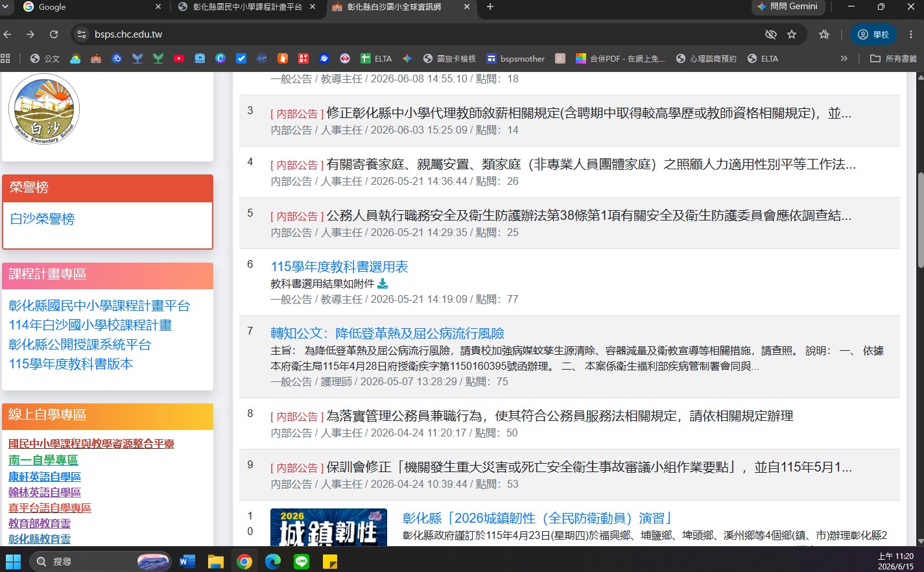Open the 115學年度教科書選用表 announcement
924x572 pixels.
click(339, 267)
